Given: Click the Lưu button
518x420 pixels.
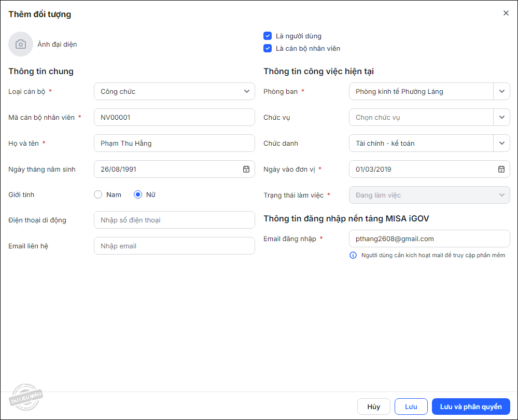Looking at the screenshot, I should (x=411, y=407).
